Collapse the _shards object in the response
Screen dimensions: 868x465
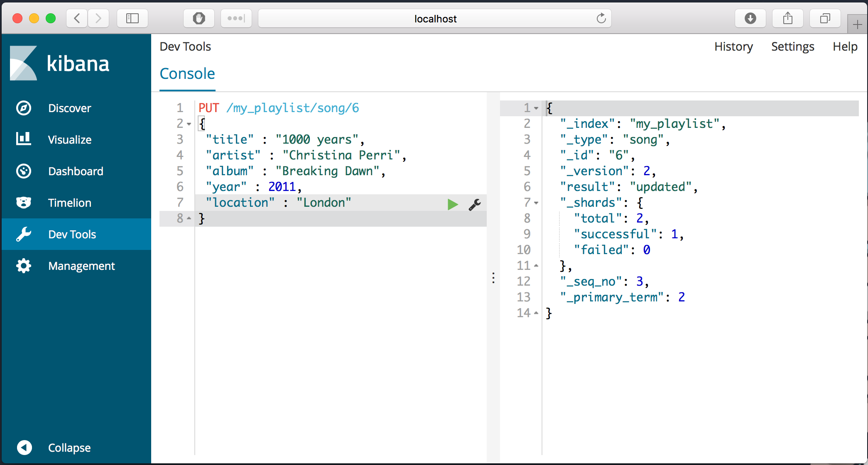pos(536,203)
